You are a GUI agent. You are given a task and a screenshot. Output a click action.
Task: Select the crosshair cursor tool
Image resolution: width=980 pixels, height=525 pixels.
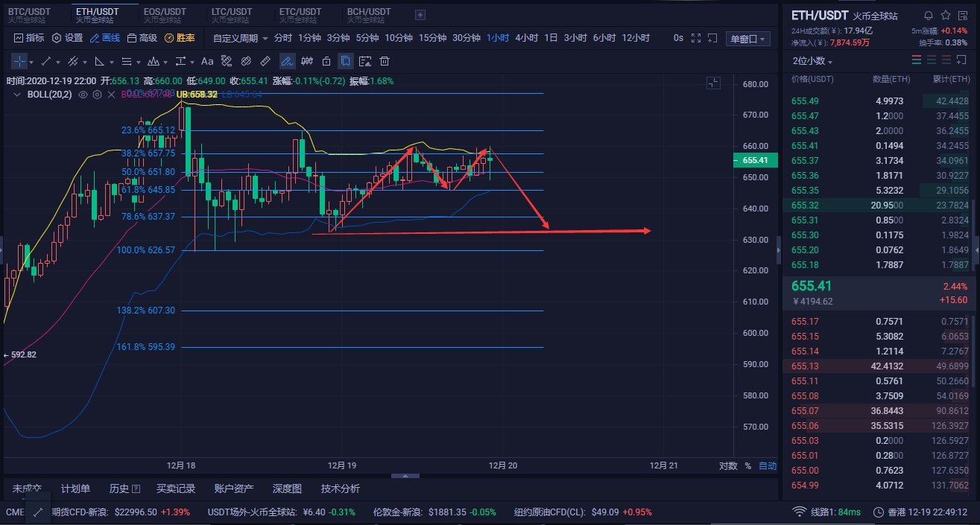point(19,61)
